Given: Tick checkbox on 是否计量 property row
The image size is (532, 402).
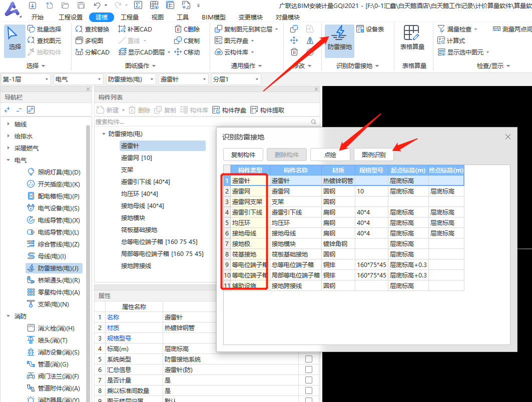Looking at the screenshot, I should click(x=309, y=380).
